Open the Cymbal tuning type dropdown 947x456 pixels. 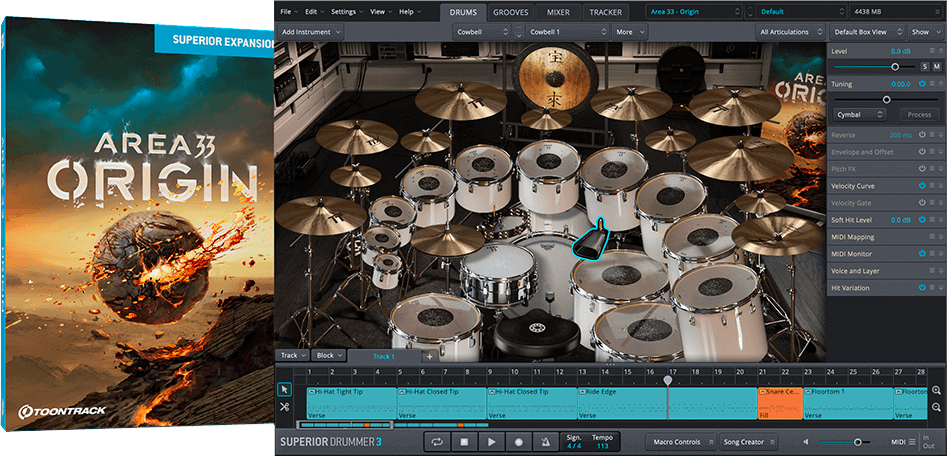(860, 114)
